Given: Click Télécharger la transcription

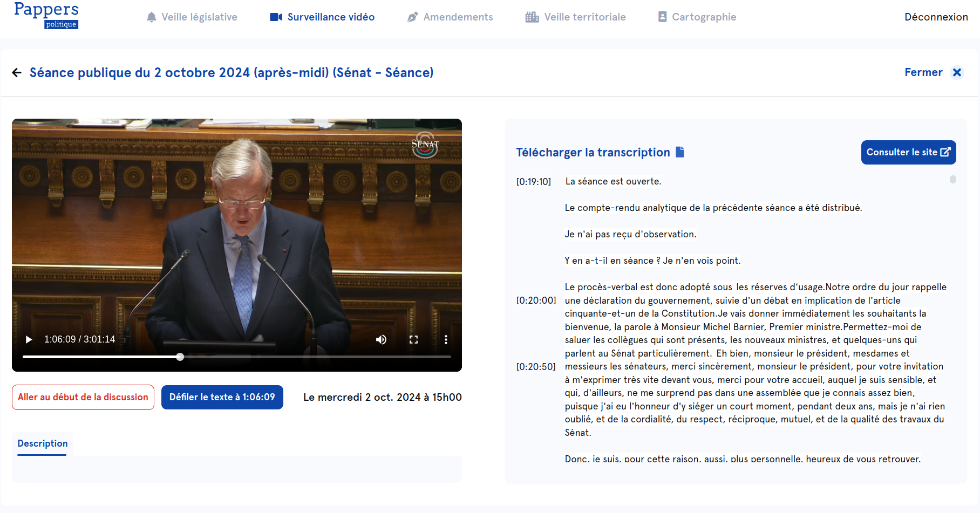Looking at the screenshot, I should 593,153.
